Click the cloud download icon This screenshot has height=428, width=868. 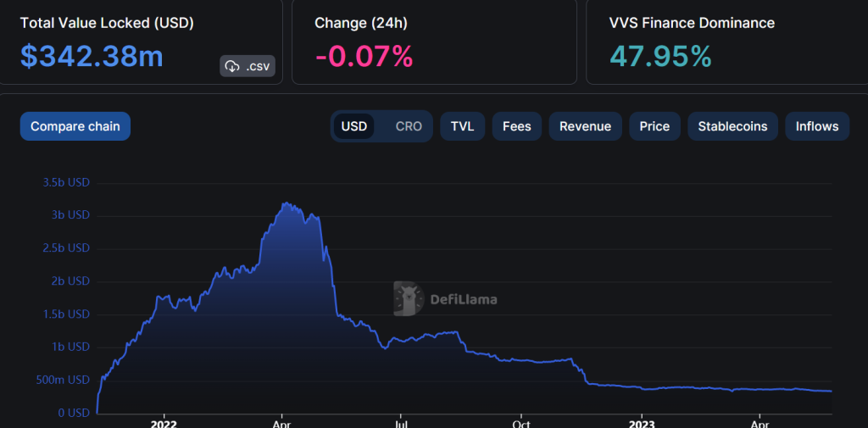click(x=231, y=66)
